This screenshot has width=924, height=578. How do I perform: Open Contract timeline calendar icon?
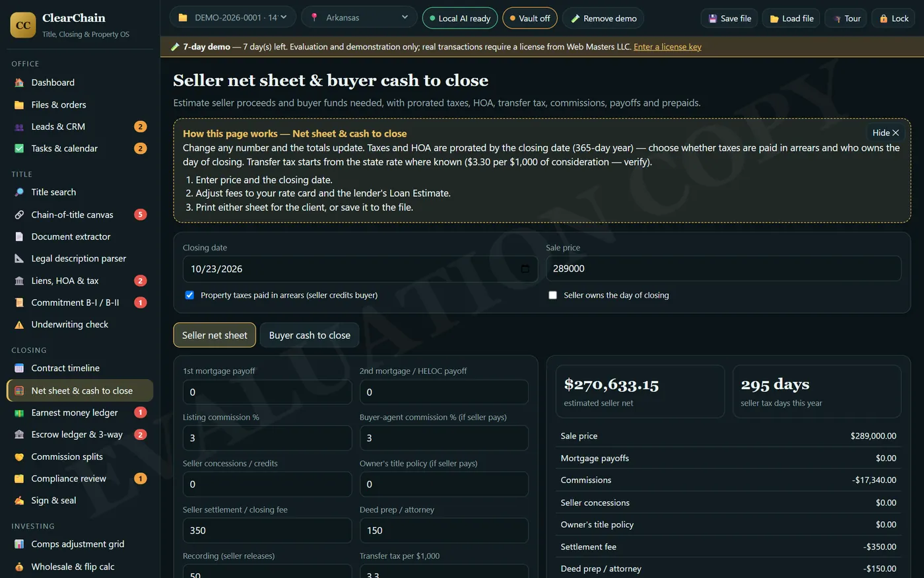[x=19, y=368]
